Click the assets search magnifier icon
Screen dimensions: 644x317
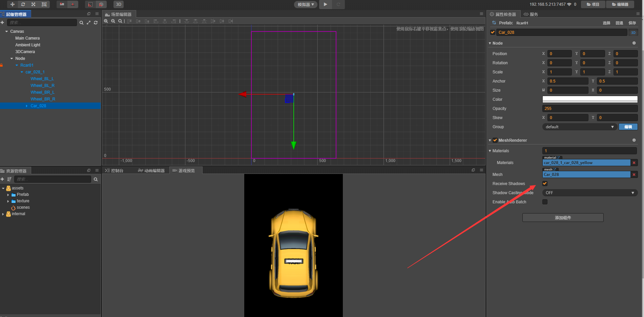96,179
